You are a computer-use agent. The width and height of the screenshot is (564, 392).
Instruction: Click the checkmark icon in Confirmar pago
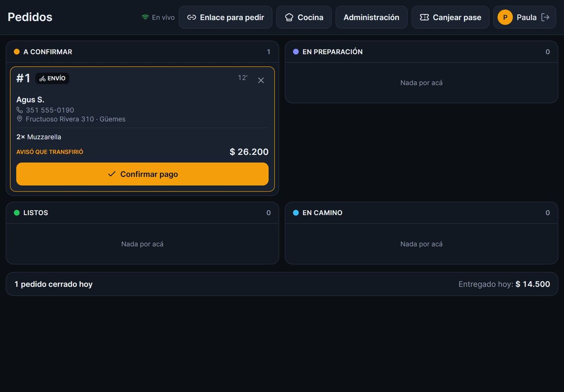[x=112, y=174]
